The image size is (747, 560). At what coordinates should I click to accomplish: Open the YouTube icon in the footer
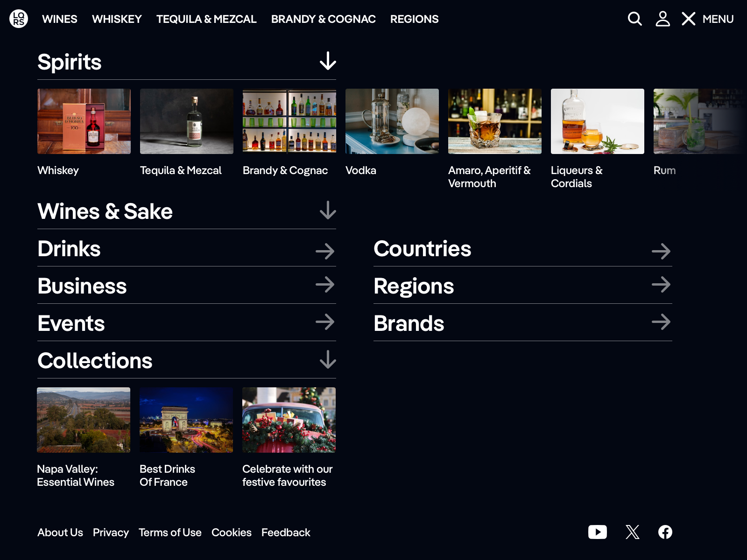598,532
